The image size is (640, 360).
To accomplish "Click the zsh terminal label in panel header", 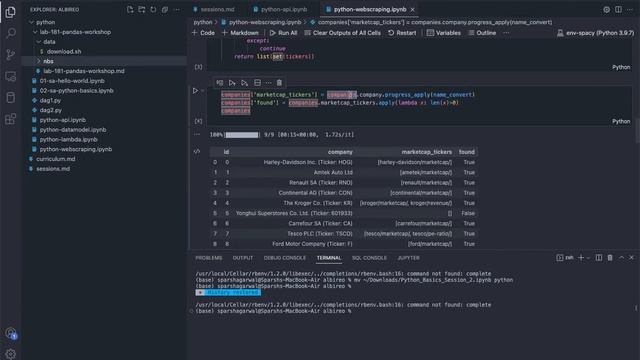I will coord(565,258).
